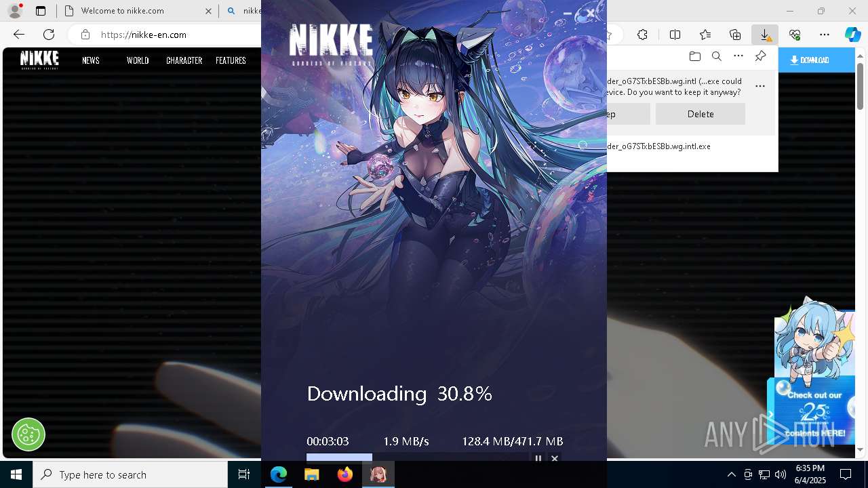The image size is (868, 488).
Task: Delete the flagged download file
Action: 701,114
